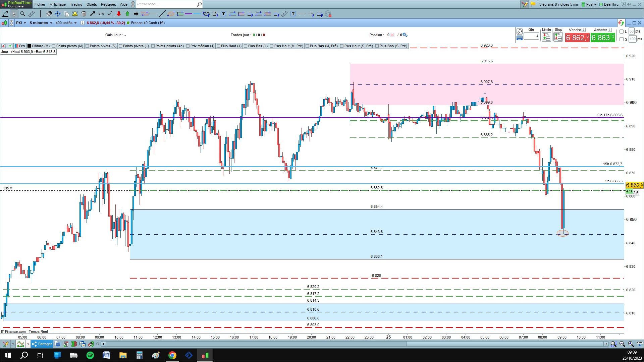Expand the 400 unités dropdown
This screenshot has height=362, width=644.
[66, 23]
